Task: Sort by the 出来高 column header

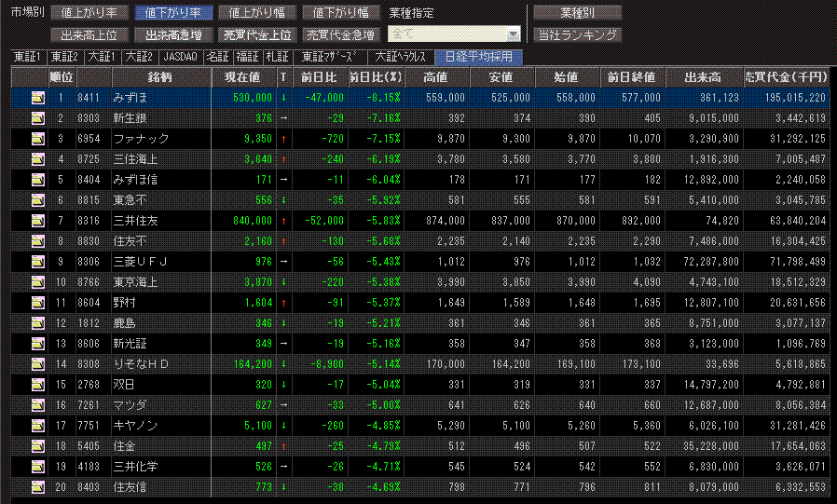Action: tap(704, 76)
